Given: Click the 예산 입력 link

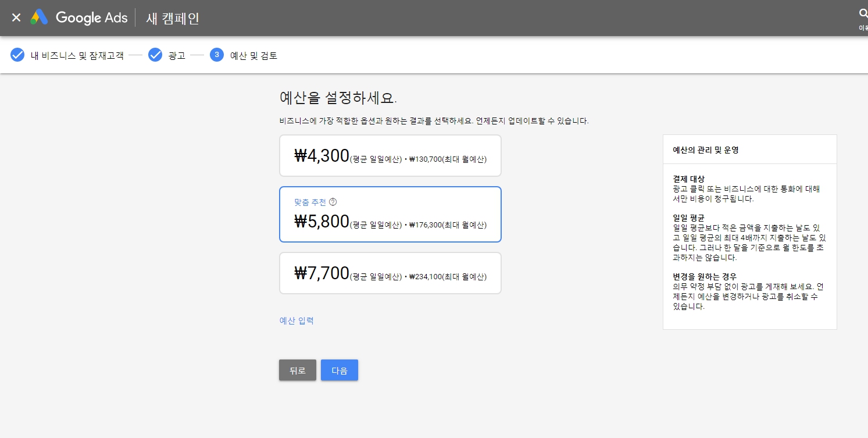Looking at the screenshot, I should tap(297, 321).
